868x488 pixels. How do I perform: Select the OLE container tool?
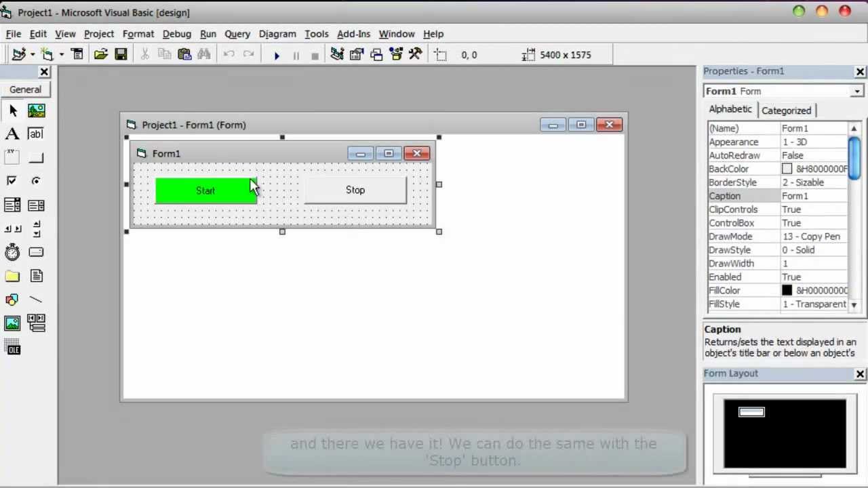tap(12, 348)
